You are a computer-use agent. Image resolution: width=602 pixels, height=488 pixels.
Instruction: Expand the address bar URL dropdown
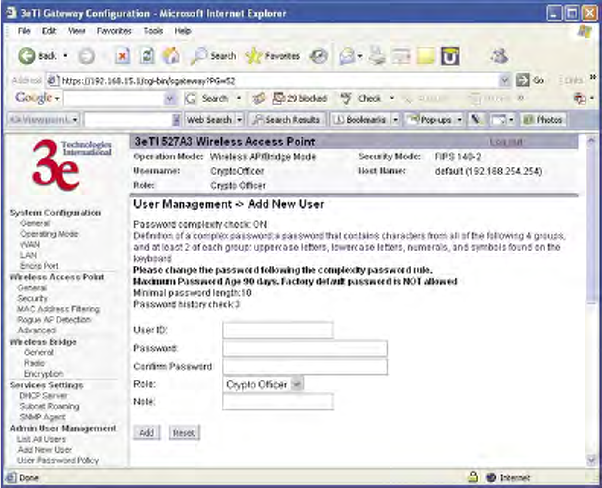pos(504,81)
